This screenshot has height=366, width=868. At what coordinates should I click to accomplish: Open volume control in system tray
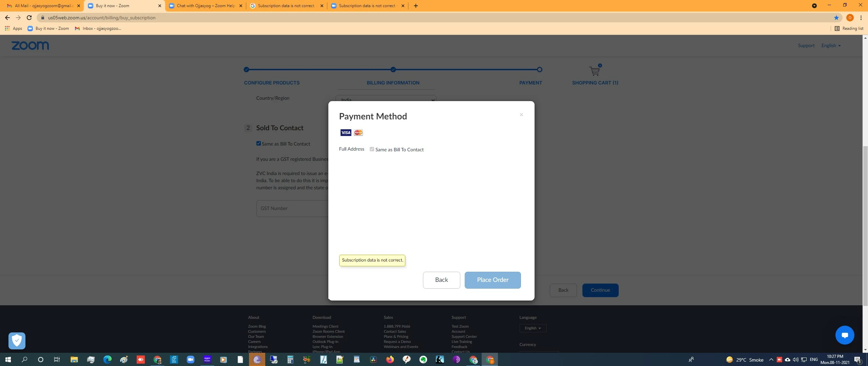(795, 360)
